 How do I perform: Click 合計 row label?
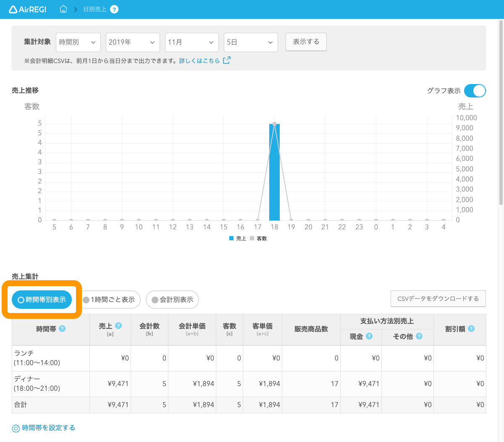point(21,405)
